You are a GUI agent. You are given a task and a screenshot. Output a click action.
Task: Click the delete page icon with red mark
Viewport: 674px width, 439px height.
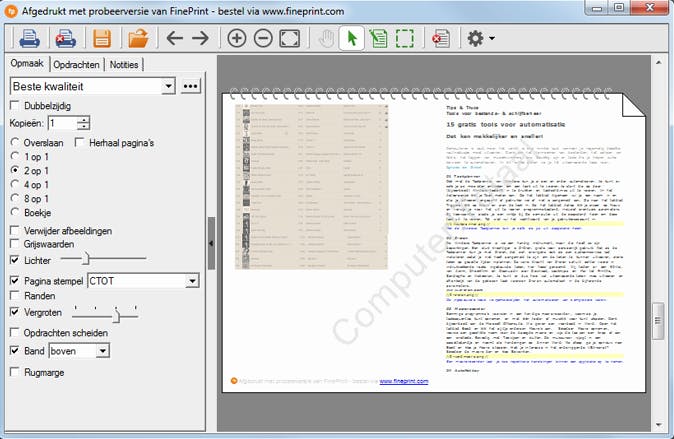click(441, 39)
